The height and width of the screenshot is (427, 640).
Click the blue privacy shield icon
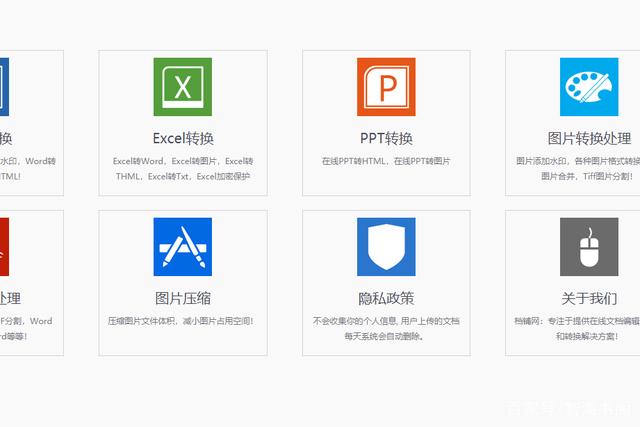click(x=386, y=247)
